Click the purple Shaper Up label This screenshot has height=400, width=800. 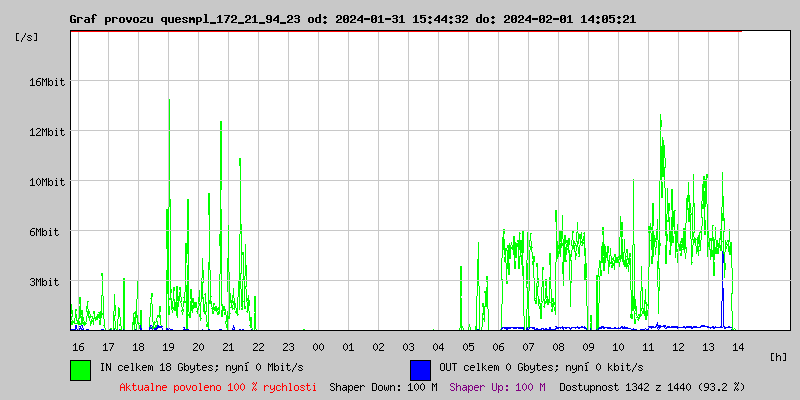(497, 387)
